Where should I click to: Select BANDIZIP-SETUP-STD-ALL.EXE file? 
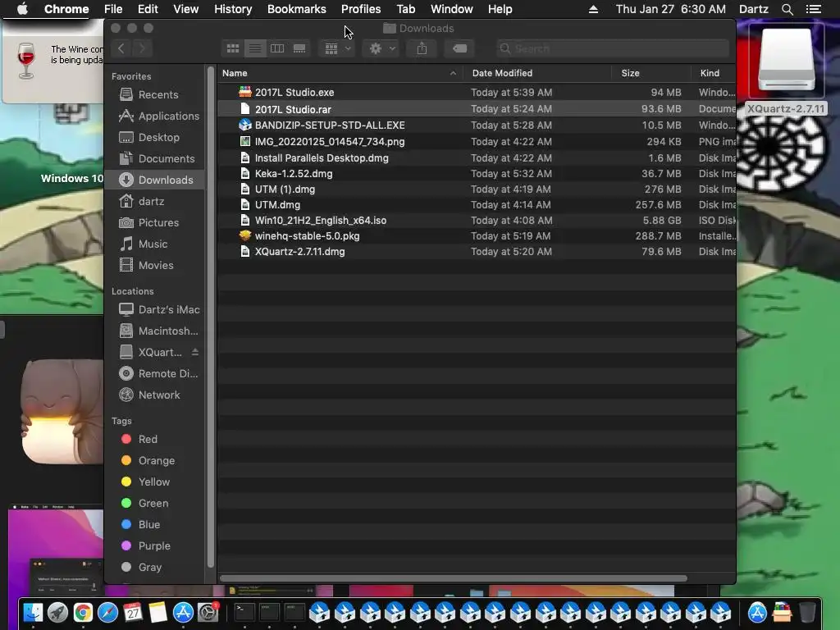tap(477, 125)
